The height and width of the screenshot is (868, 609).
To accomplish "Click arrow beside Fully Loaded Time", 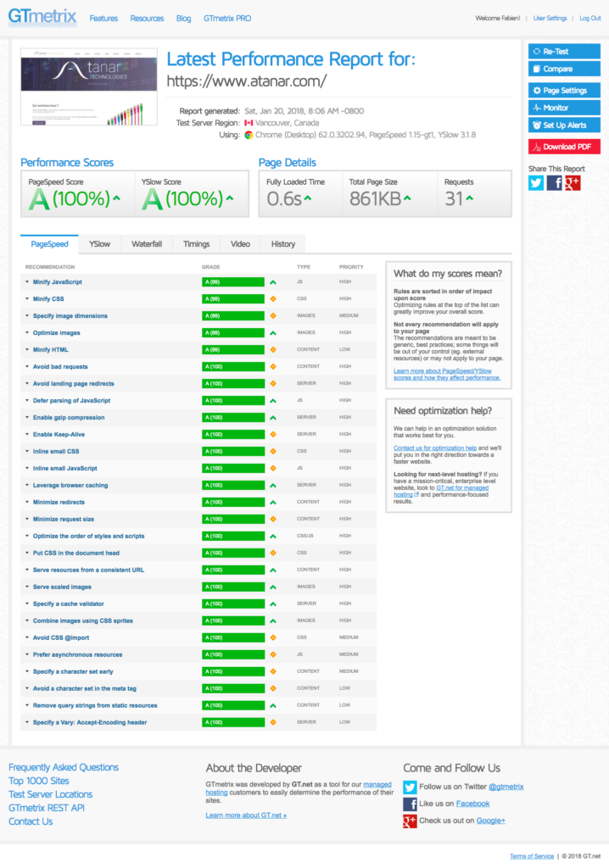I will (x=308, y=198).
